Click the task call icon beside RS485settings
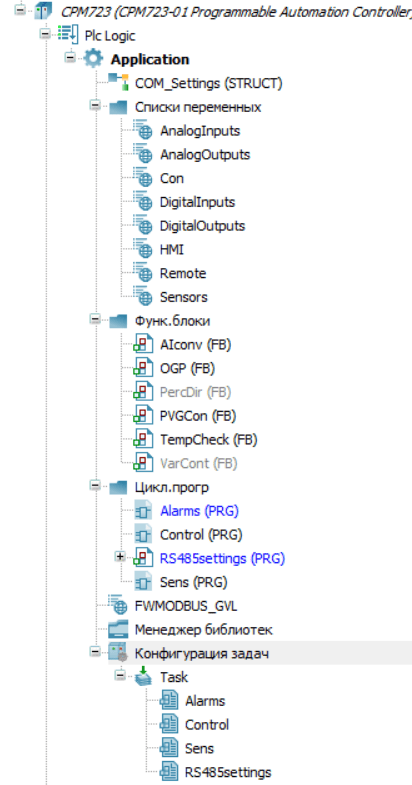This screenshot has height=785, width=412. coord(168,771)
